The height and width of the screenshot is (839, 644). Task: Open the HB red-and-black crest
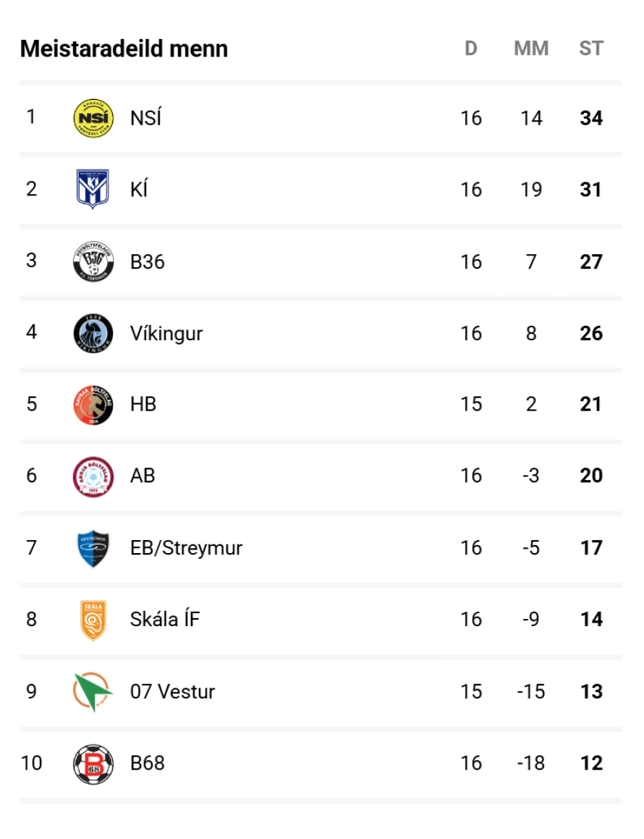(x=93, y=405)
